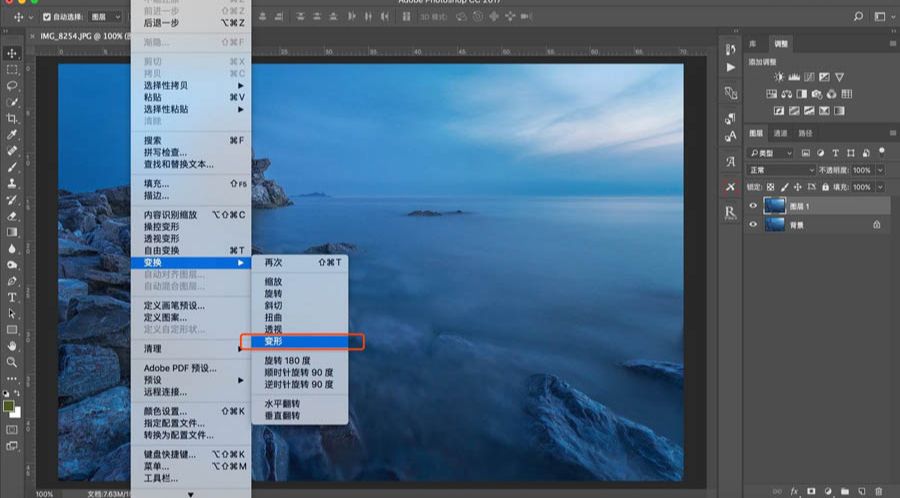Choose 水平翻转 in the submenu
This screenshot has width=900, height=498.
[300, 403]
